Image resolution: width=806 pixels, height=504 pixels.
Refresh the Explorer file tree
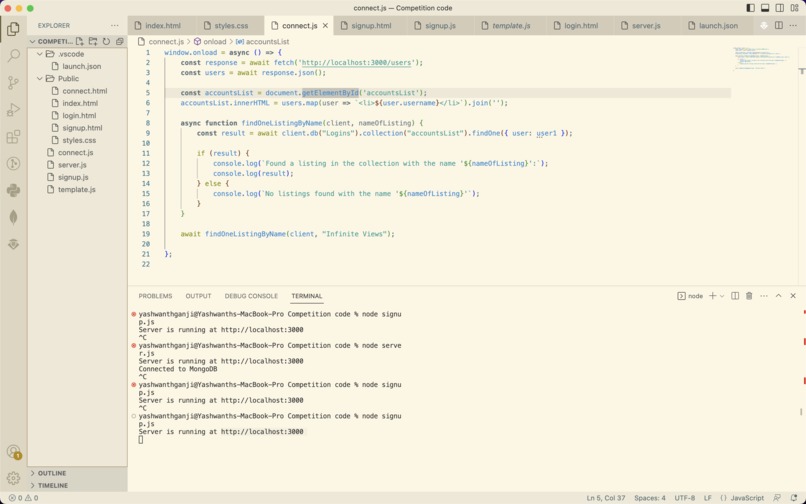point(106,41)
